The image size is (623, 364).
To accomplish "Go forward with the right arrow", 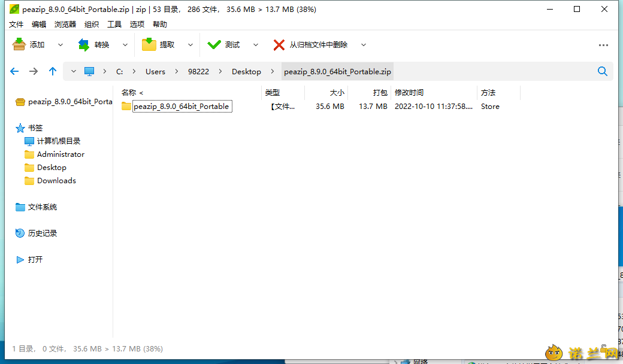I will (x=34, y=71).
